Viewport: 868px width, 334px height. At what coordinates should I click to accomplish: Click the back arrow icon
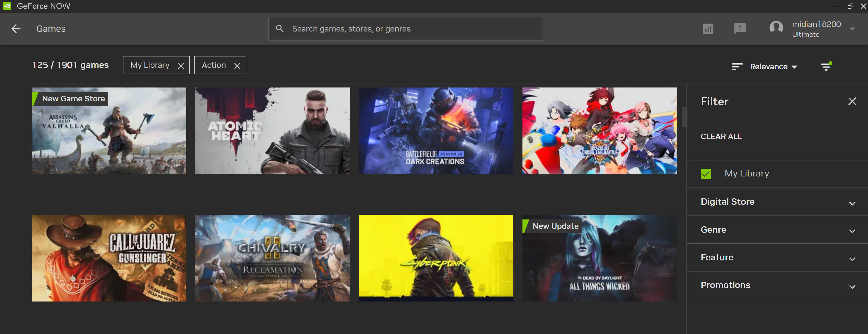coord(16,29)
